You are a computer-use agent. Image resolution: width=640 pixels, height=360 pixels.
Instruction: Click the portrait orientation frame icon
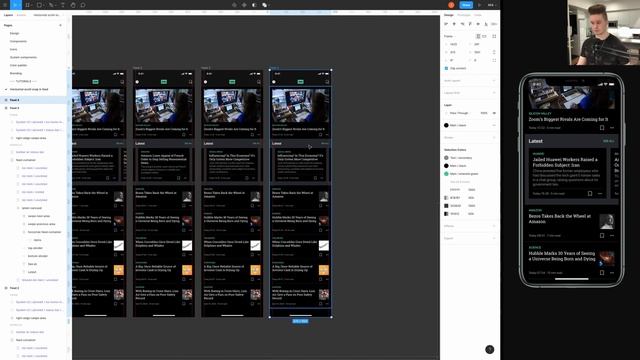point(478,36)
